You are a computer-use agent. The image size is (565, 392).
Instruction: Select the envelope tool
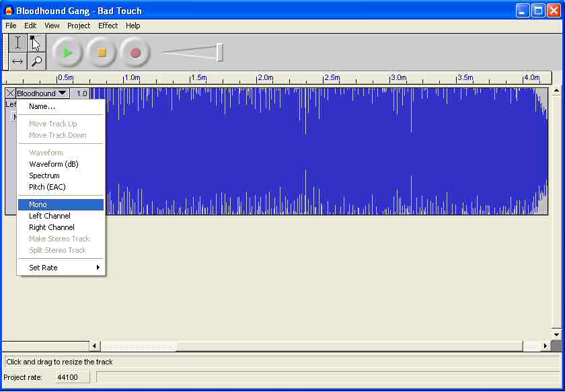(36, 43)
